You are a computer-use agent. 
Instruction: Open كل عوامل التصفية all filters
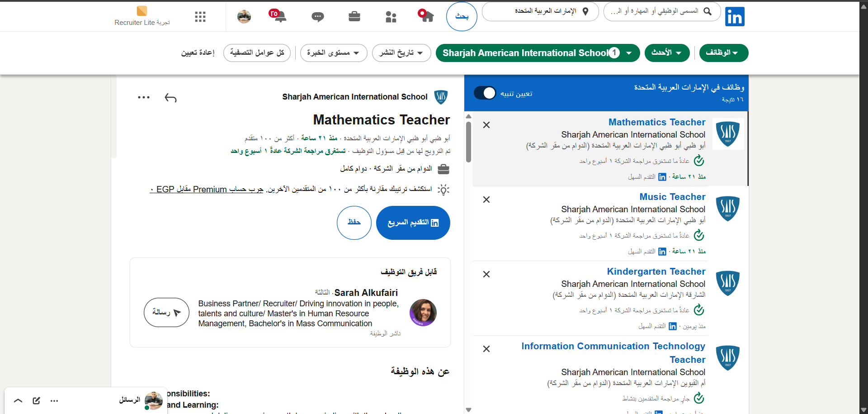257,53
